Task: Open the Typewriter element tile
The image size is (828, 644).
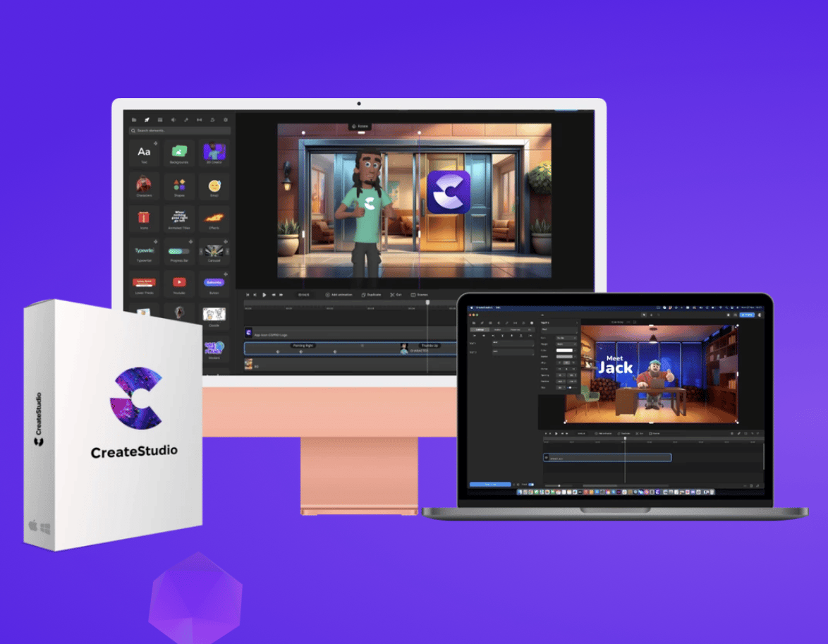Action: 144,252
